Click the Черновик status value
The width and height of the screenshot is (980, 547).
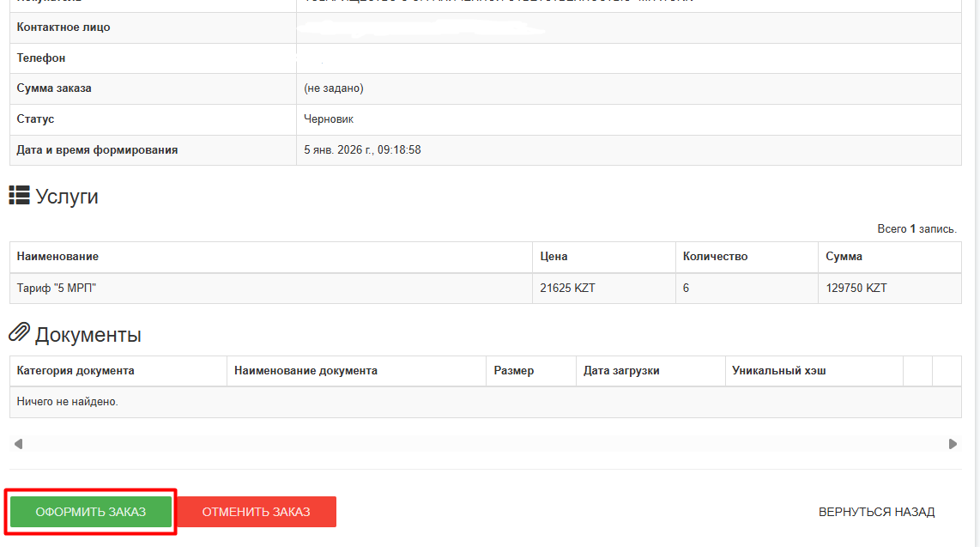click(329, 119)
